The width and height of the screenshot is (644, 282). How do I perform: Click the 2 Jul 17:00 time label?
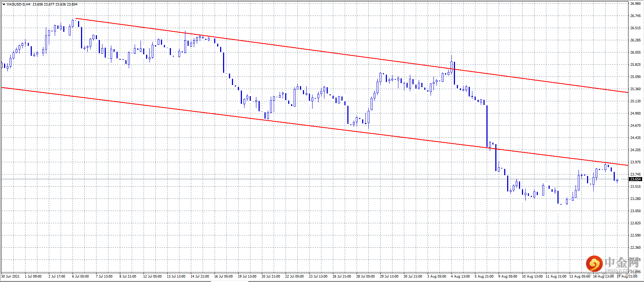coord(57,276)
